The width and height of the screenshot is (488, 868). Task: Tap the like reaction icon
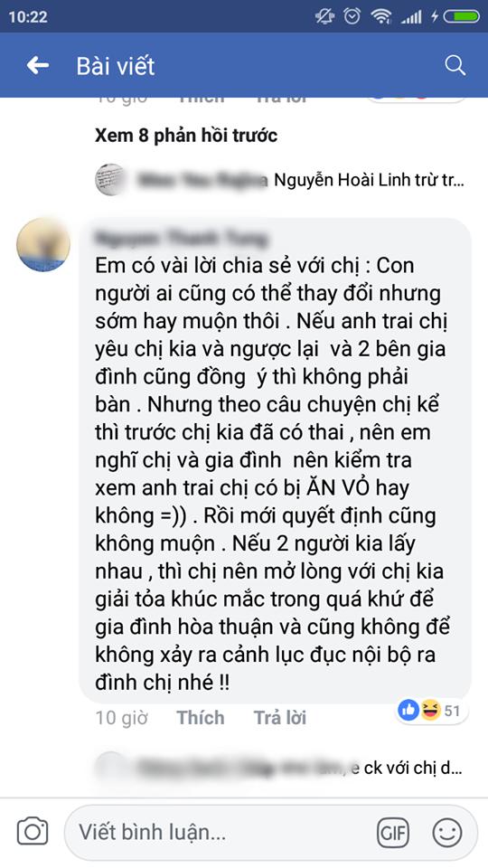pyautogui.click(x=408, y=711)
